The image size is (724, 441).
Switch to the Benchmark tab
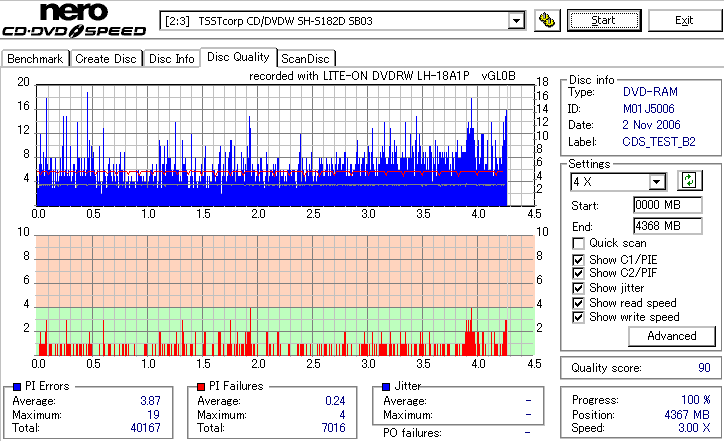tap(35, 59)
